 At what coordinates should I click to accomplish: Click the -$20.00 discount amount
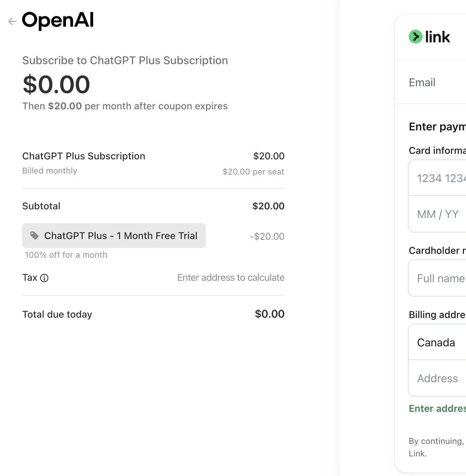(x=267, y=236)
